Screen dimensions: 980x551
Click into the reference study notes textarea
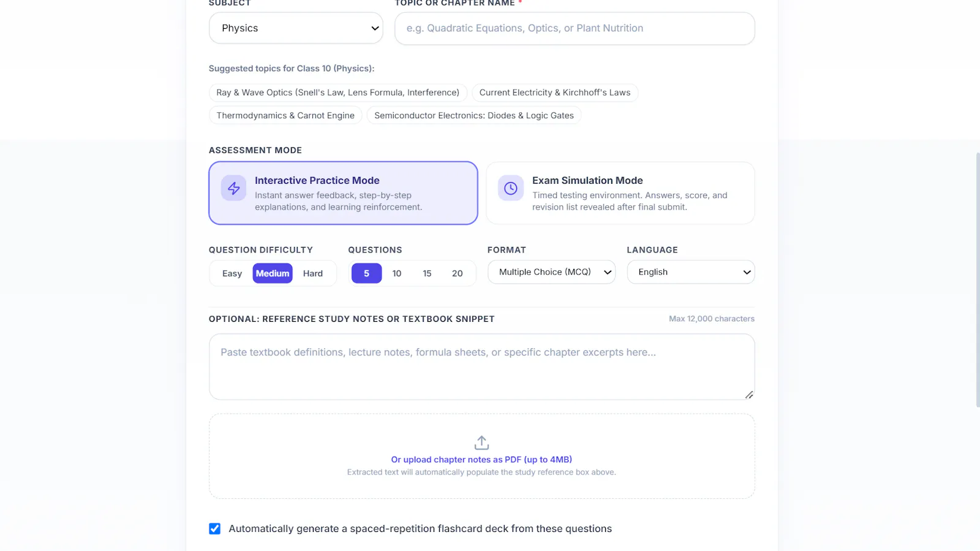point(481,367)
